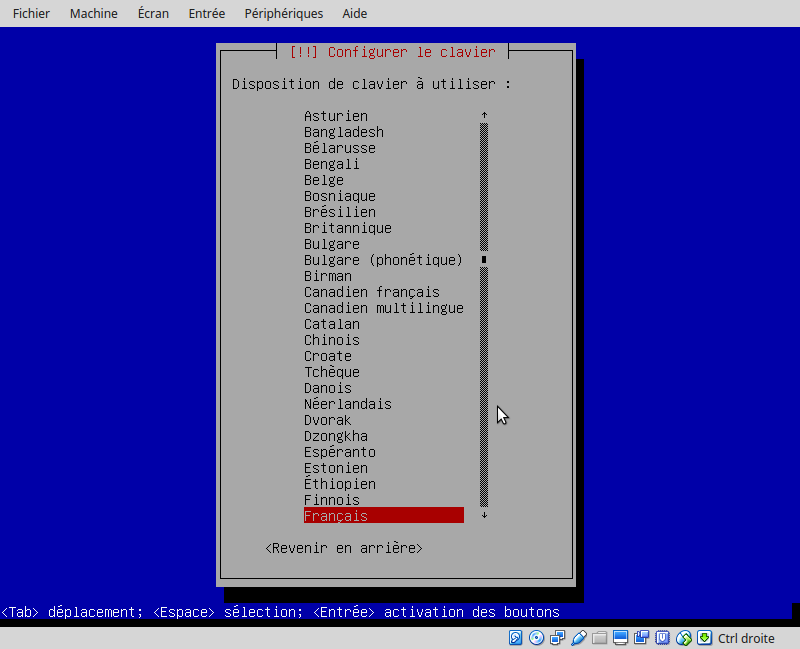Open the hard disk activity indicator
Image resolution: width=800 pixels, height=649 pixels.
point(515,638)
